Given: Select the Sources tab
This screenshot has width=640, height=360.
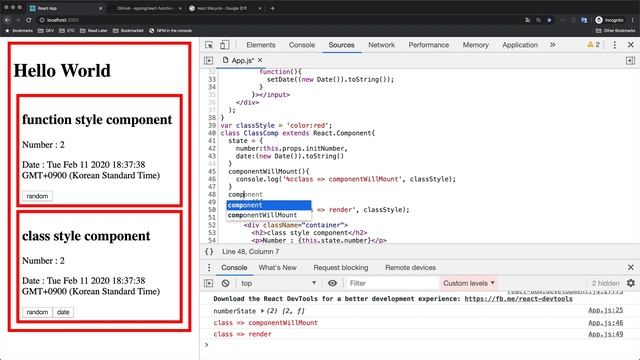Looking at the screenshot, I should (341, 45).
